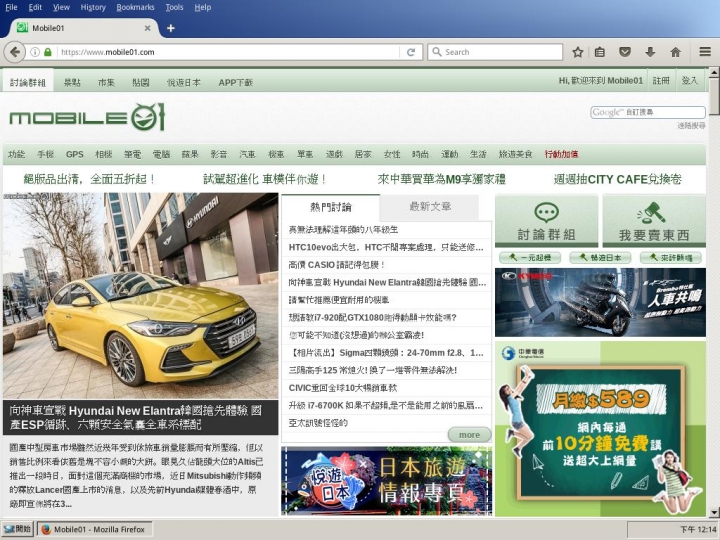Screen dimensions: 720x540
Task: Click the site information (i) icon
Action: pyautogui.click(x=35, y=52)
